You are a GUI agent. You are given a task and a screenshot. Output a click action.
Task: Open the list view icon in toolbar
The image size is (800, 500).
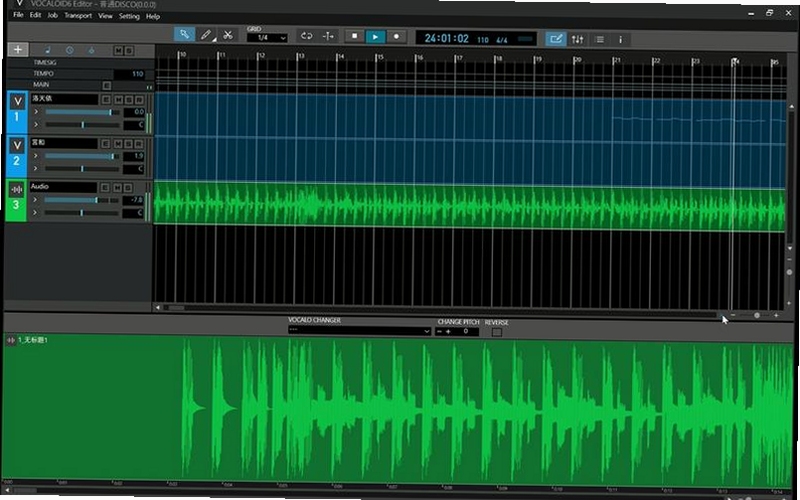click(x=599, y=39)
